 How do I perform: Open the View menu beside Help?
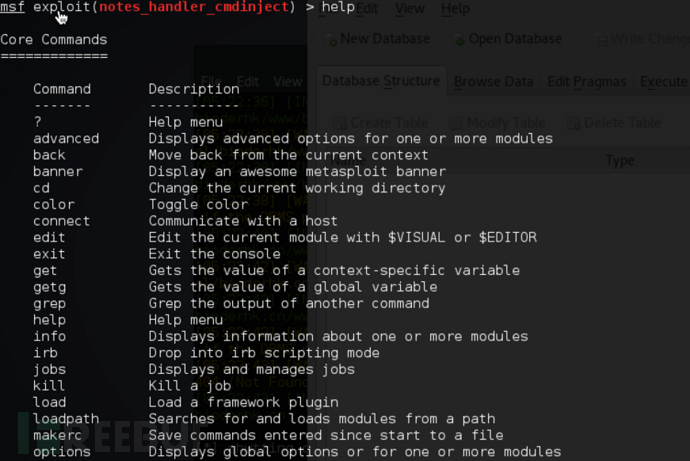click(x=410, y=8)
